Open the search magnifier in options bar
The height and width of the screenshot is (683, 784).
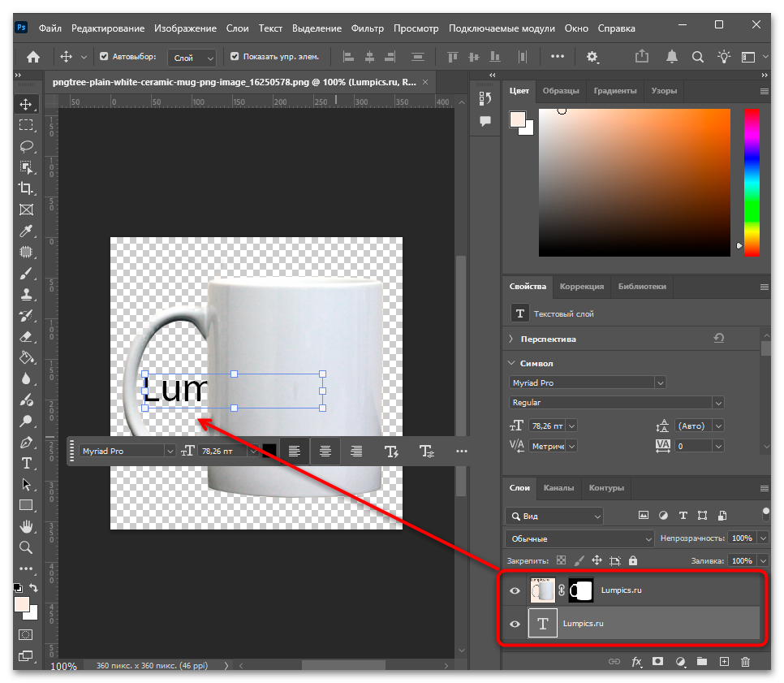(x=697, y=57)
